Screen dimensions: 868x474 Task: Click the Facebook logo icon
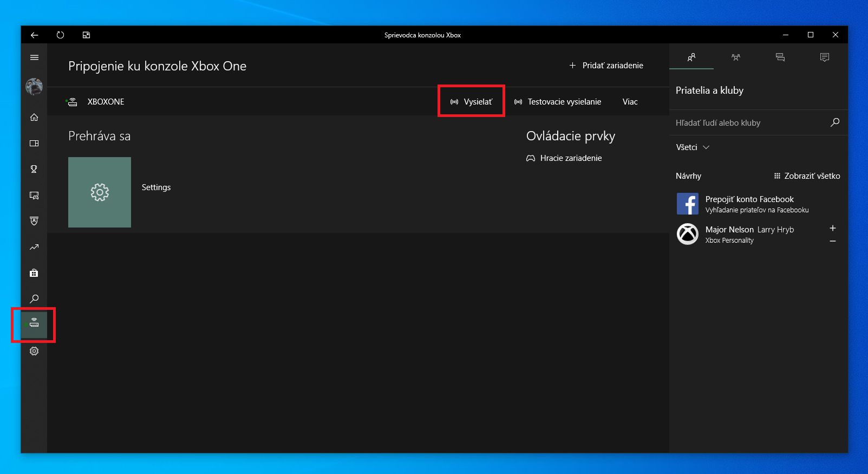coord(688,204)
